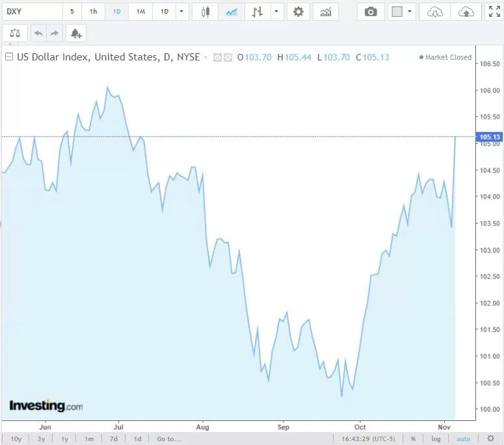Expand the time interval dropdown arrow

click(181, 12)
